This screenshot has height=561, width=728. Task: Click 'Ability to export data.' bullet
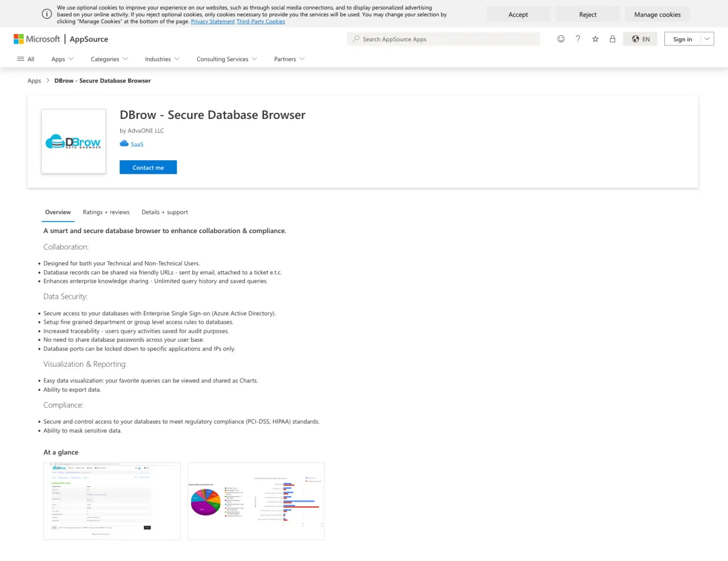tap(72, 390)
